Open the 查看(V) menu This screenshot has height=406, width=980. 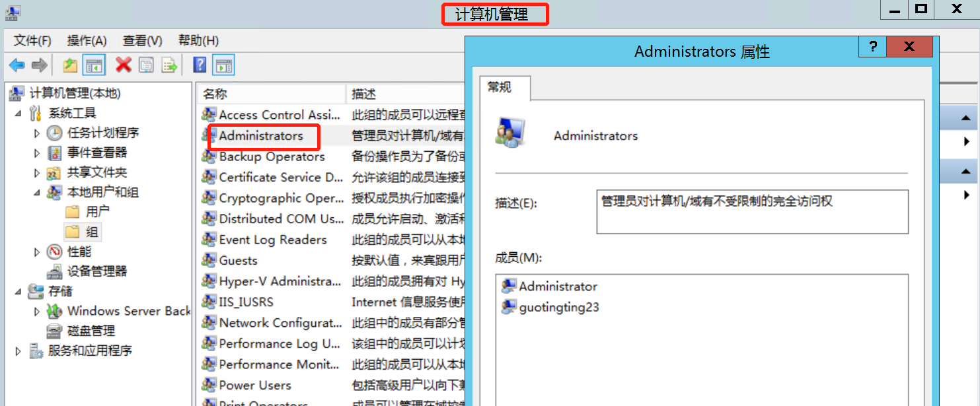pos(142,41)
